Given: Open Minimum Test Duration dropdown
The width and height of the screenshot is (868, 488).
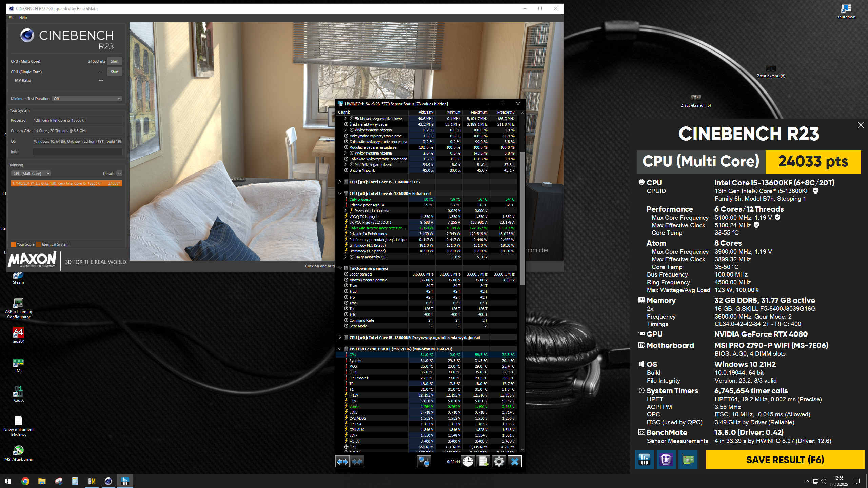Looking at the screenshot, I should pos(87,99).
